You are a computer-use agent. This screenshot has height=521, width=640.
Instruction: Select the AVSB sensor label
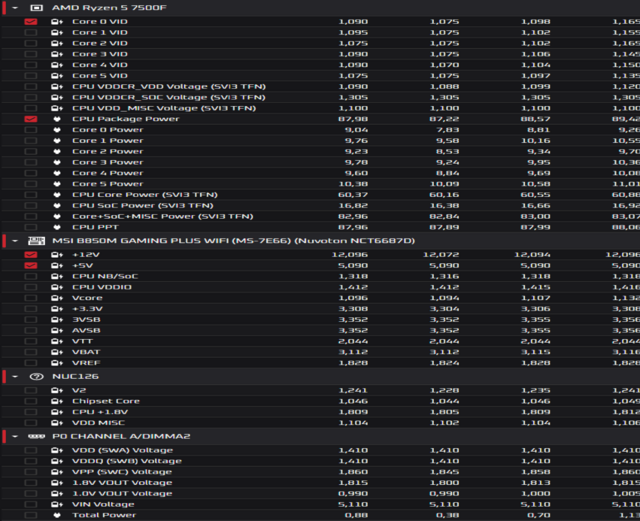click(x=86, y=331)
